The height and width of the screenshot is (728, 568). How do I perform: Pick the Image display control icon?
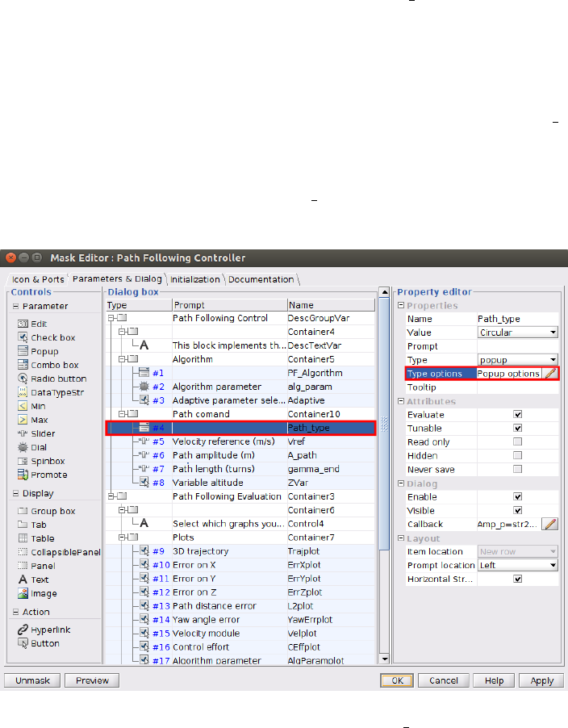[x=23, y=593]
